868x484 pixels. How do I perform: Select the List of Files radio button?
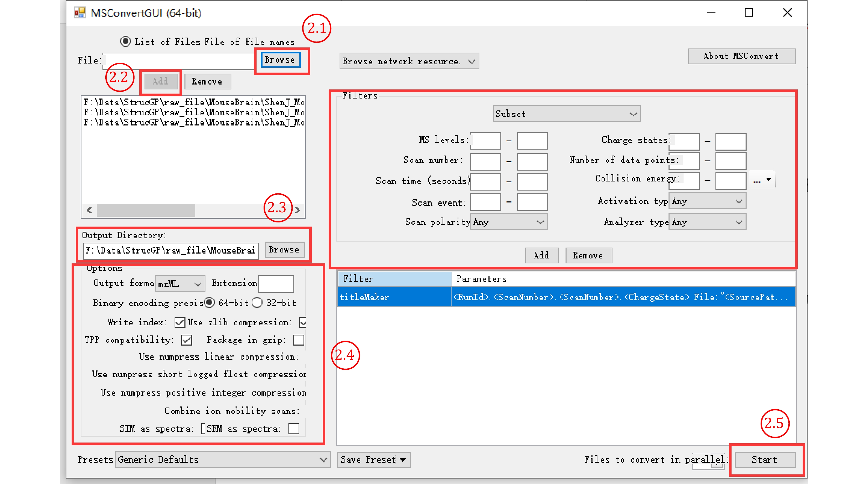tap(125, 41)
